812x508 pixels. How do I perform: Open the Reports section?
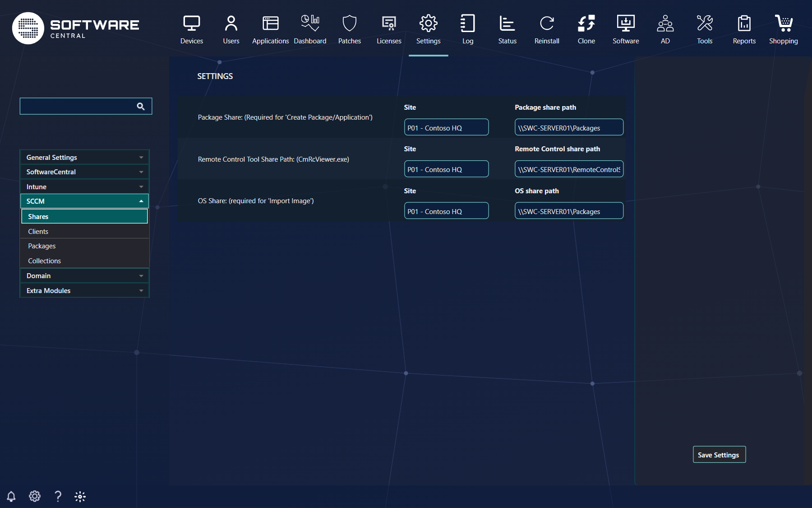744,29
